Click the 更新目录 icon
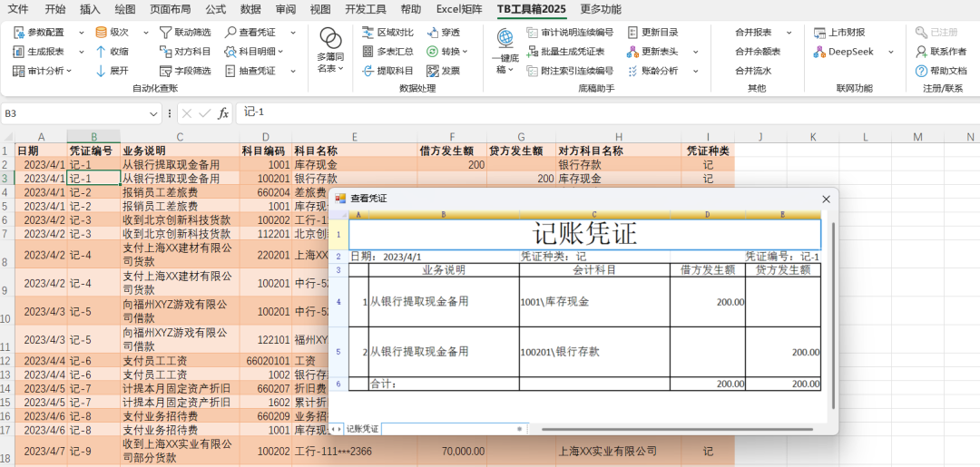 click(x=632, y=33)
